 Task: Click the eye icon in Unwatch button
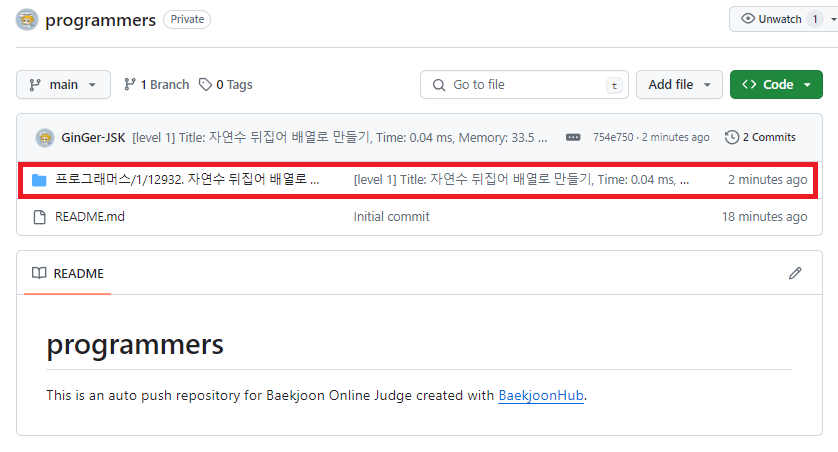tap(748, 19)
